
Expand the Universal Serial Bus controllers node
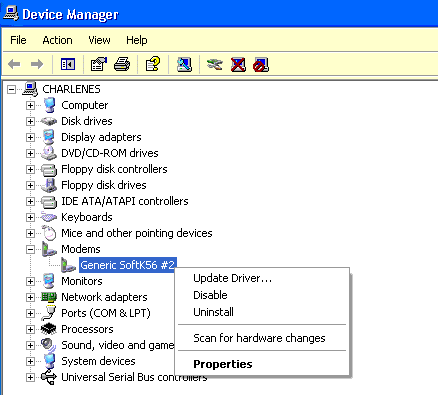(x=30, y=377)
